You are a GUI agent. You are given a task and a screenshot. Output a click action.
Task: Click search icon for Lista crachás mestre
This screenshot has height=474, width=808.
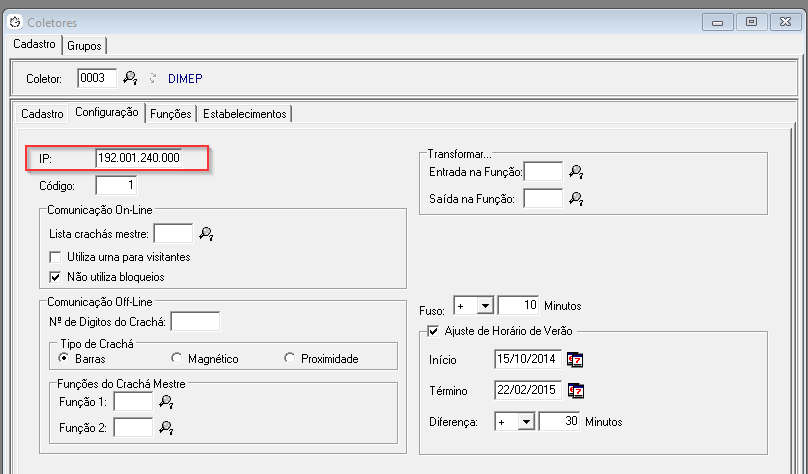206,233
